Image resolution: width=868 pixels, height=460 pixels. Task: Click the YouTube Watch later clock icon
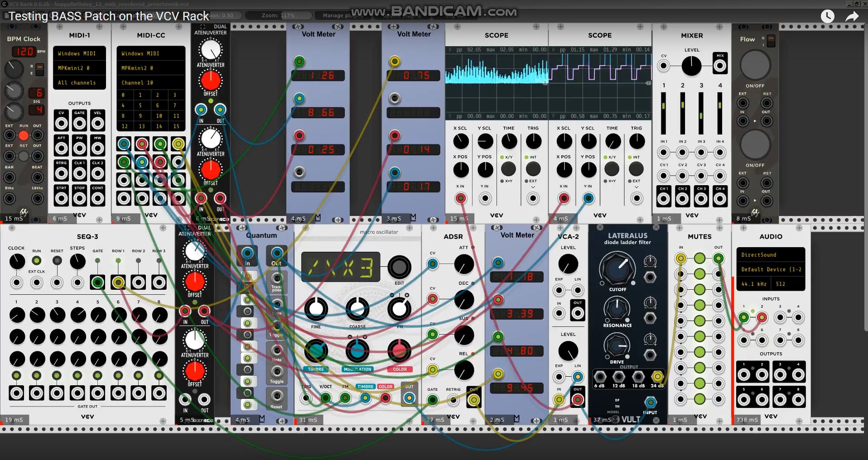[x=828, y=16]
